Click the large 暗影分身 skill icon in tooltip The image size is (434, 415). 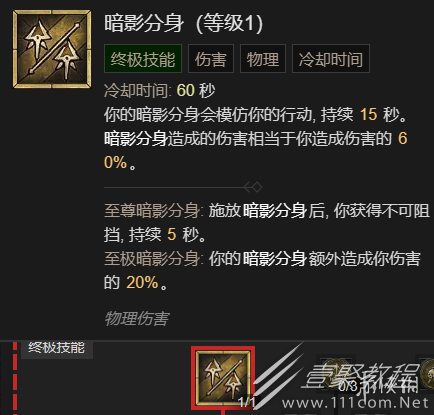pos(52,49)
